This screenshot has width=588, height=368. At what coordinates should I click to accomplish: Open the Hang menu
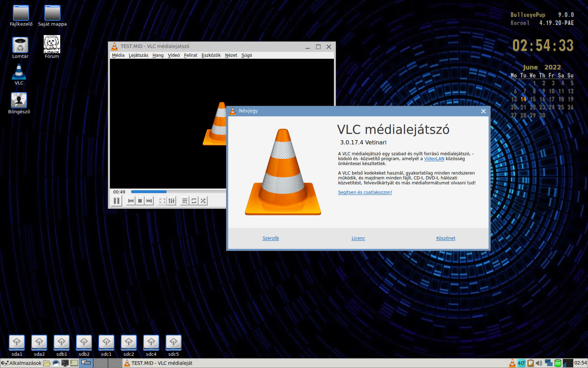point(158,55)
